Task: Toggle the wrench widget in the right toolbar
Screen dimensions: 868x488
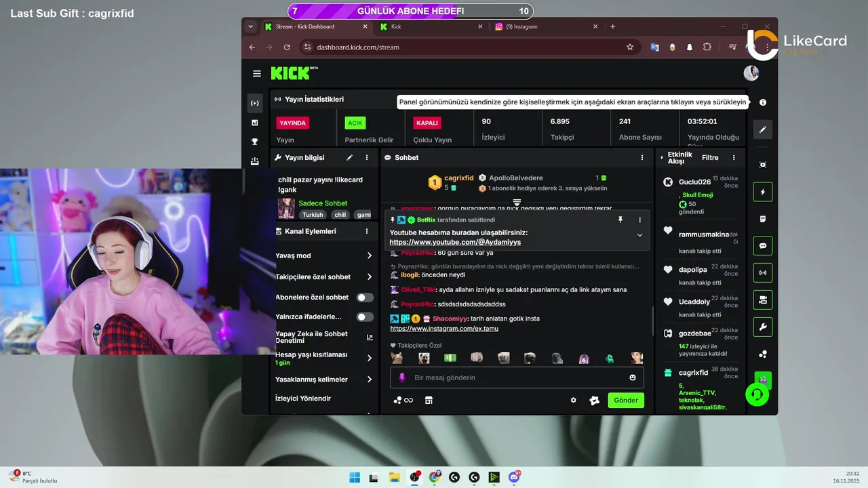Action: tap(763, 327)
